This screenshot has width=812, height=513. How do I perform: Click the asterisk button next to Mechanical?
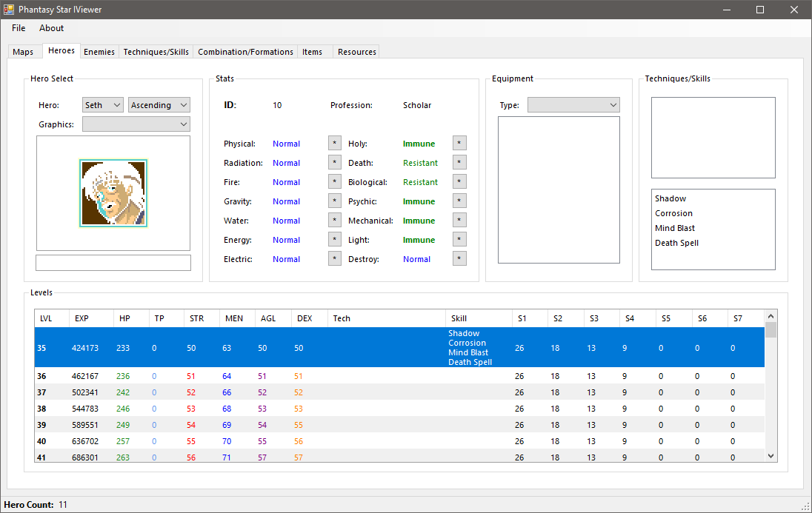(x=459, y=220)
